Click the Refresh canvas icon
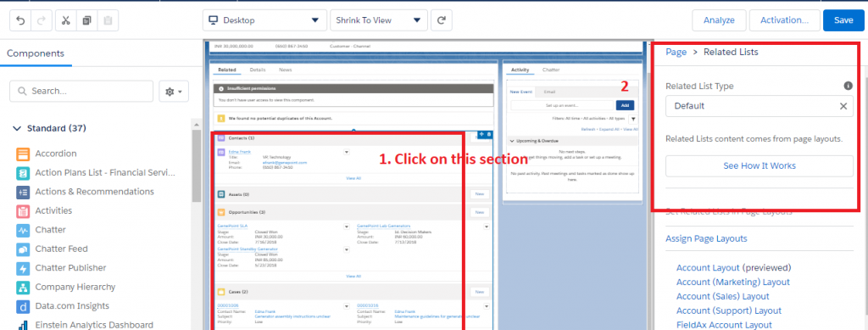 [x=441, y=20]
